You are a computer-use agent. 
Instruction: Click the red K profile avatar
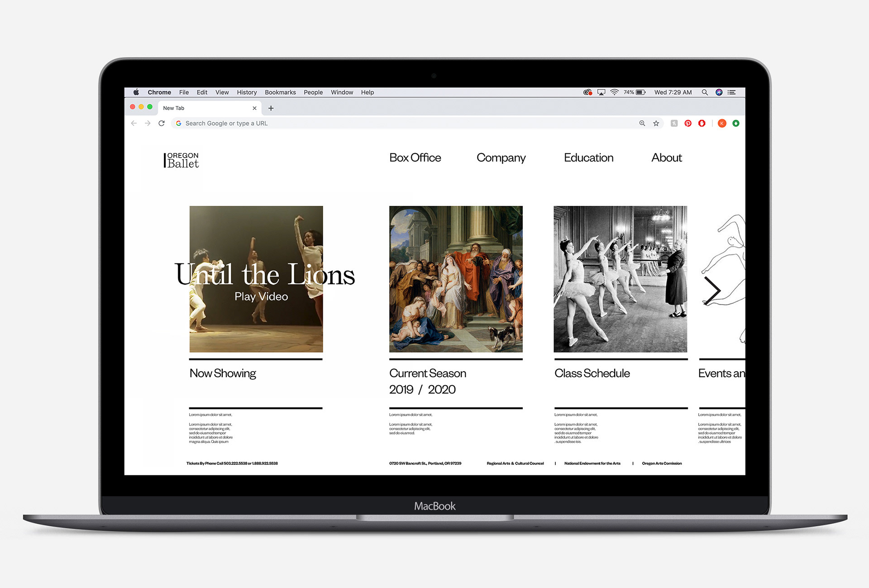point(722,123)
